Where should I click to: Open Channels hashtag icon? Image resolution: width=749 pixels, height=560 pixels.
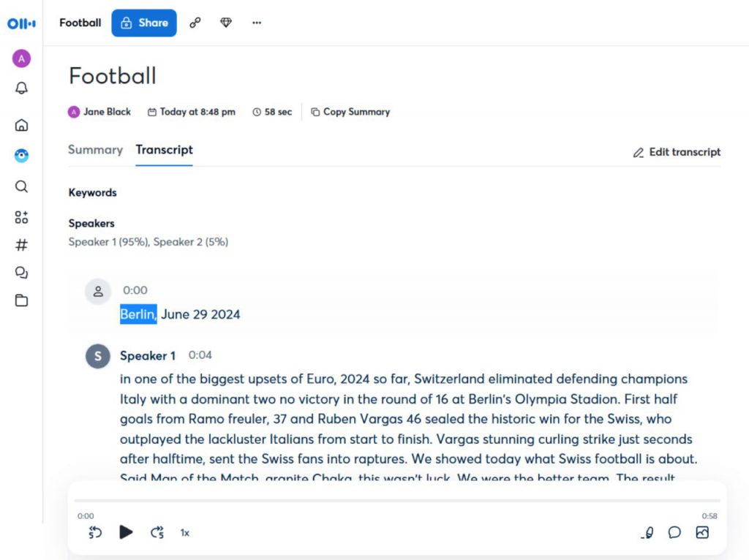click(21, 245)
